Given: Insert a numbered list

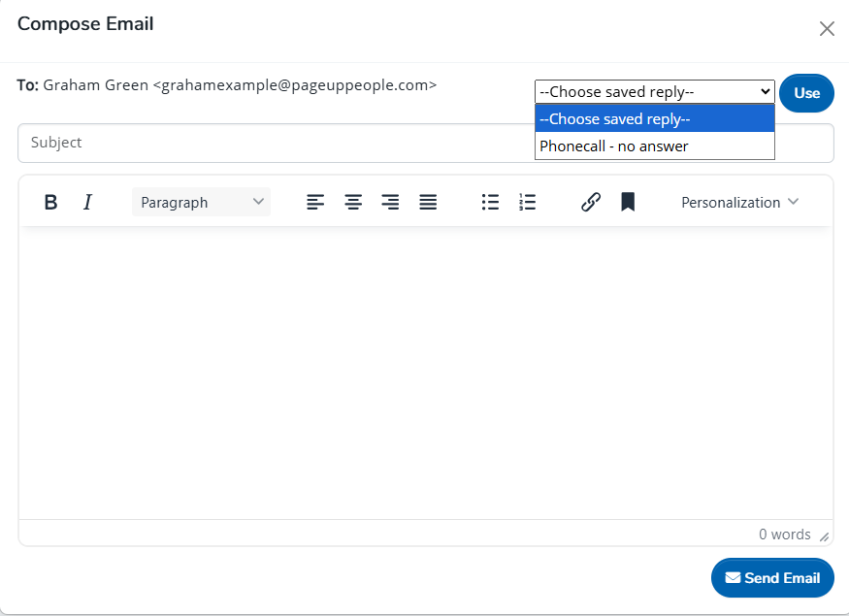Looking at the screenshot, I should pyautogui.click(x=527, y=202).
